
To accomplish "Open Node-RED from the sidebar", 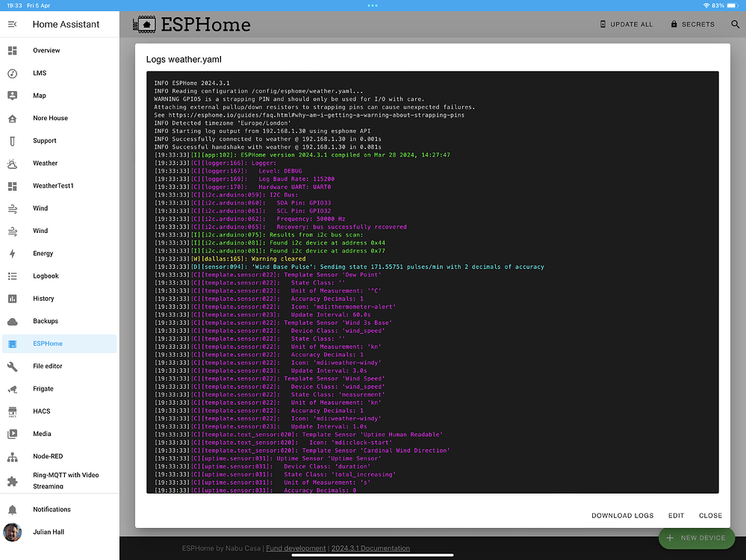I will [x=12, y=456].
